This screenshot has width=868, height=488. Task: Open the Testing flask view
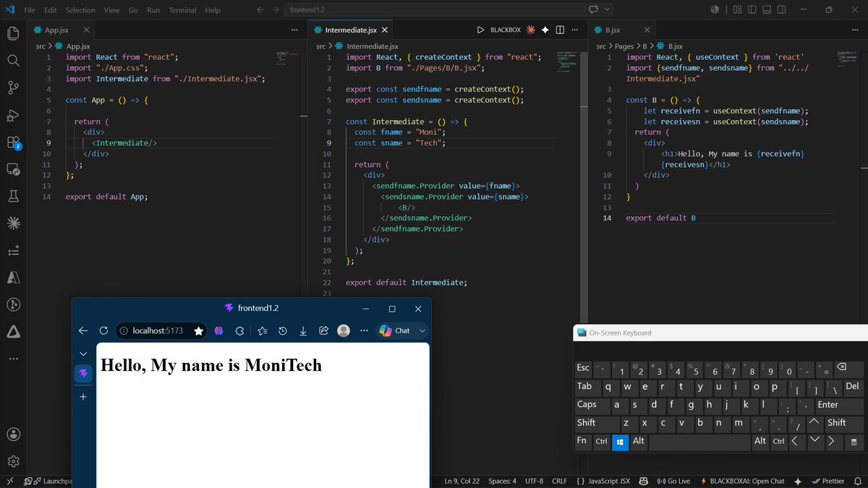pyautogui.click(x=13, y=197)
